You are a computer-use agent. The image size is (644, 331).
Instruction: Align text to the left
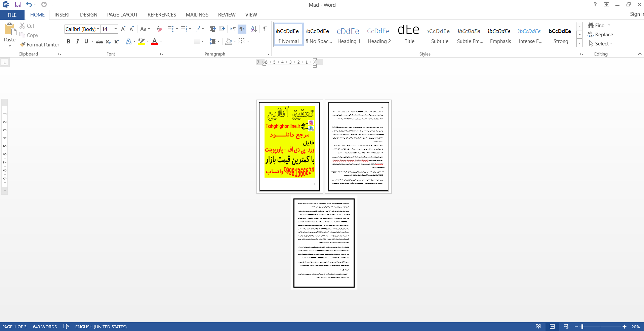coord(171,41)
